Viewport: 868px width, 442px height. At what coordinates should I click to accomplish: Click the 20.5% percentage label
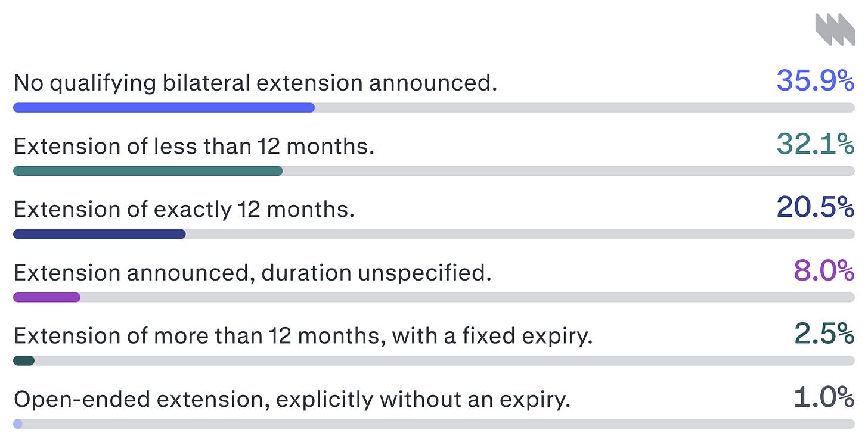816,207
